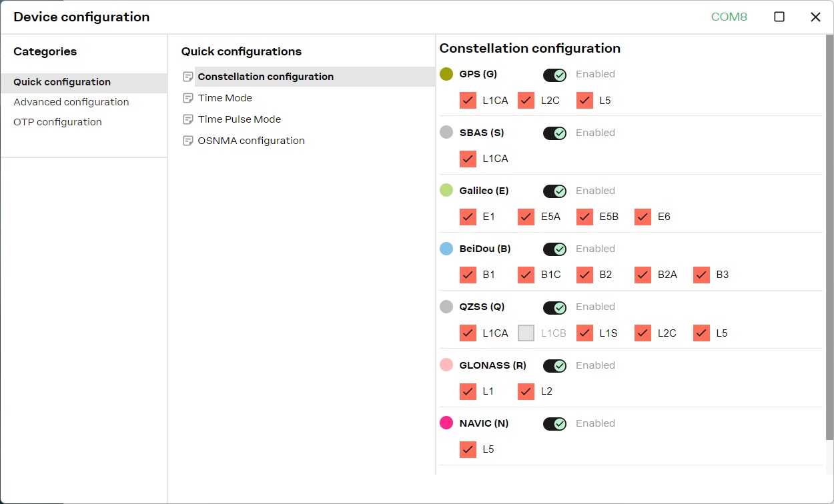Click the blue BeiDou color dot
The height and width of the screenshot is (504, 834).
pyautogui.click(x=446, y=249)
